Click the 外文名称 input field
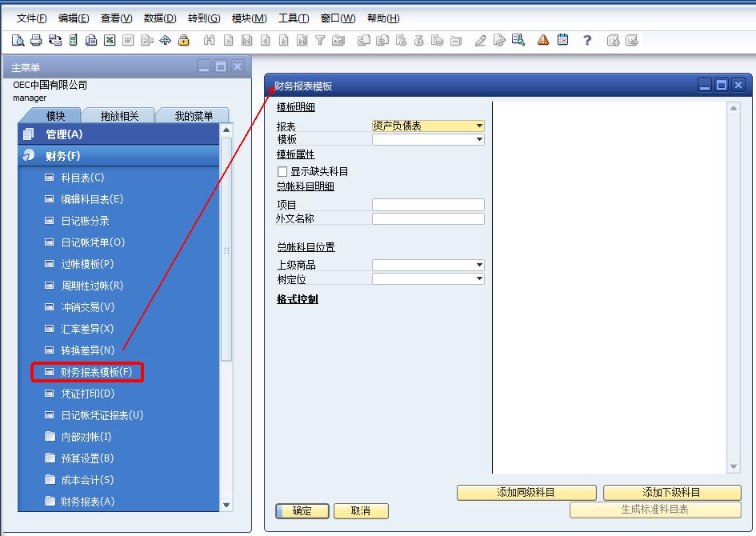Screen dimensions: 756x536 click(428, 218)
